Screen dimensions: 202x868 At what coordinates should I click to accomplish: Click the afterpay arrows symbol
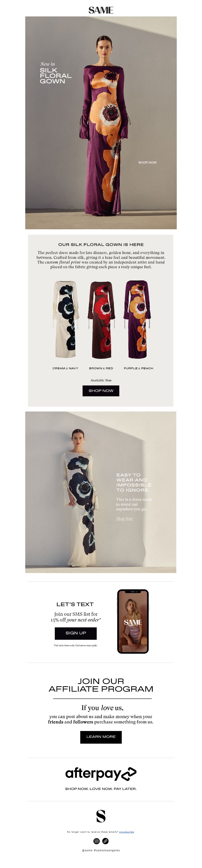pyautogui.click(x=129, y=774)
